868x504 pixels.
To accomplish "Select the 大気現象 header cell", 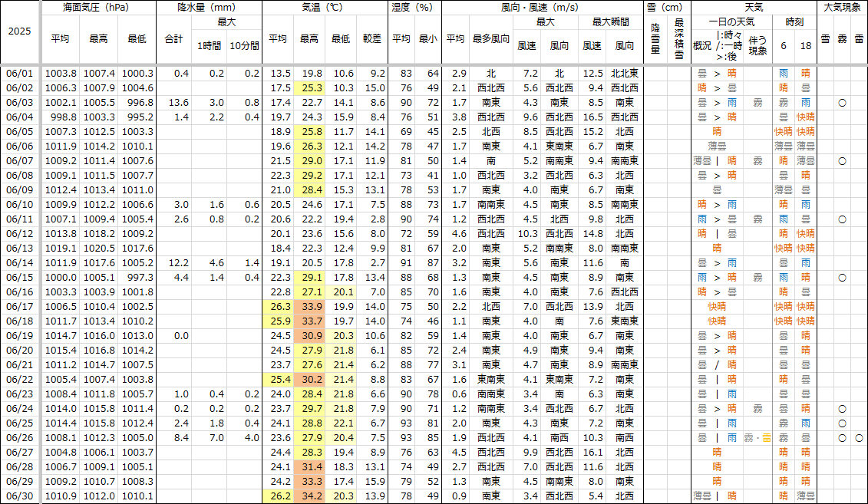I will (842, 8).
